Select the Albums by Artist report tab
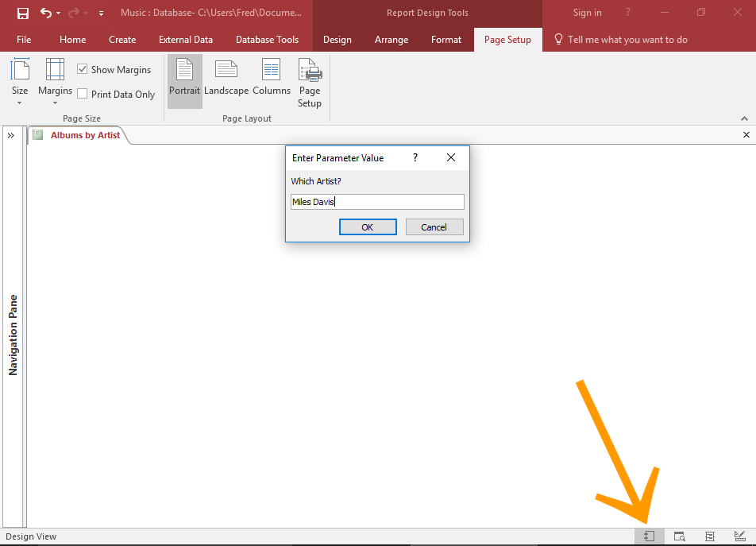 [79, 136]
